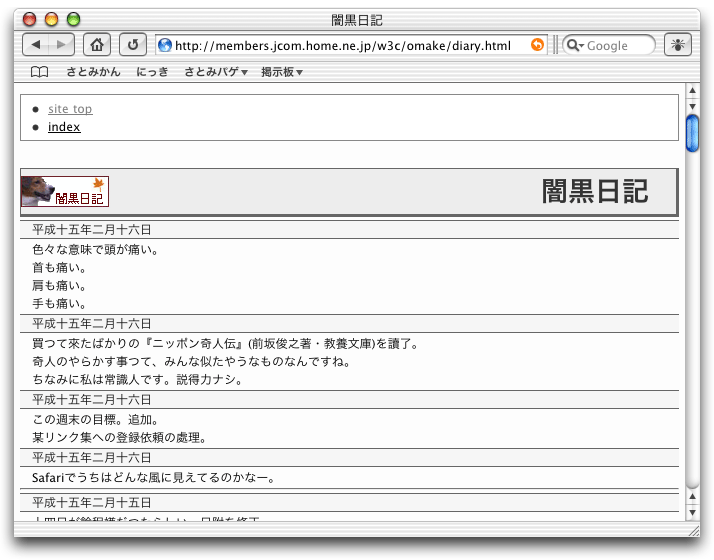Reload the current page
The image size is (714, 560).
(x=132, y=45)
